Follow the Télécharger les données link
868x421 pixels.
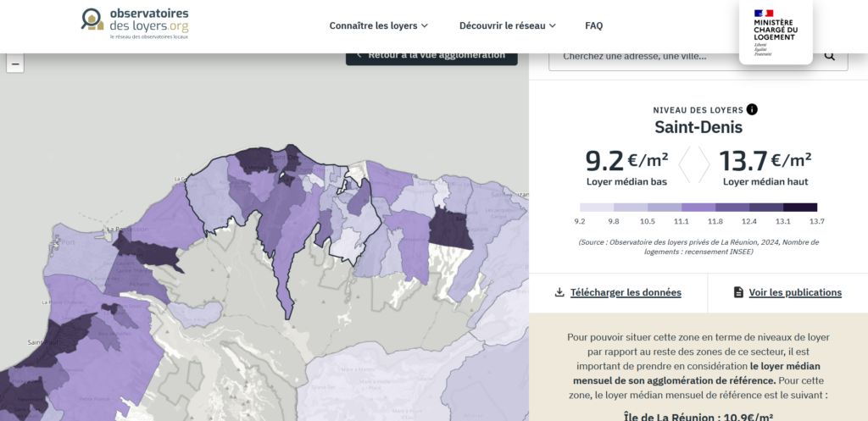tap(626, 292)
